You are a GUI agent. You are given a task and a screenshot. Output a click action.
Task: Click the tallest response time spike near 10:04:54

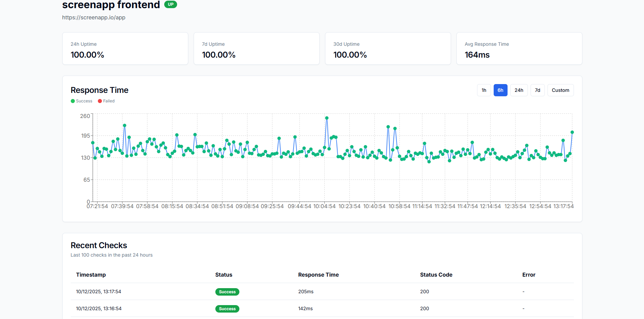[x=326, y=118]
